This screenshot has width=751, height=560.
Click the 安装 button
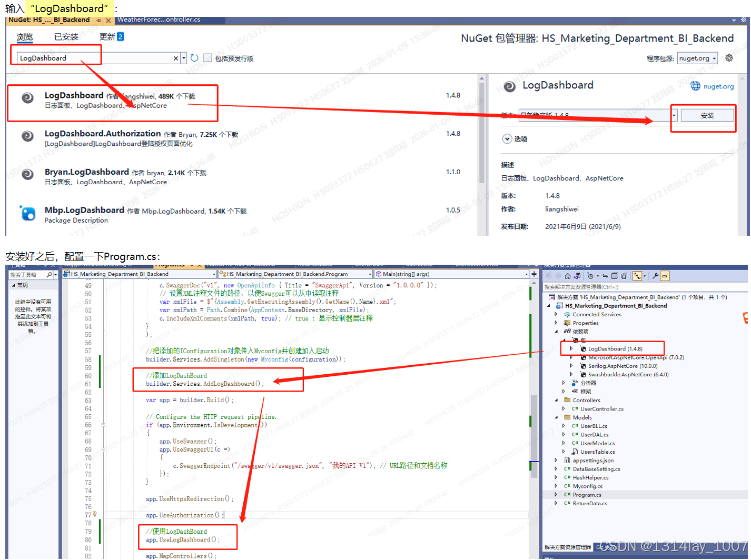[707, 115]
